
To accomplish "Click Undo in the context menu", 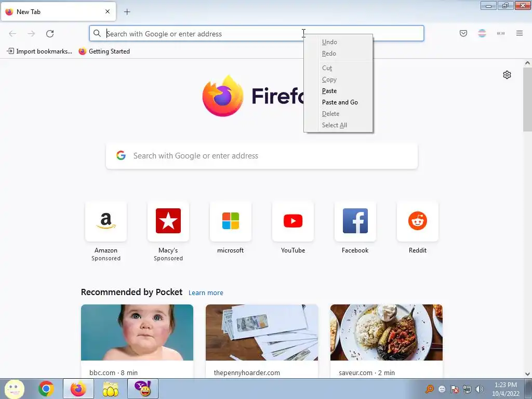I will click(x=329, y=42).
